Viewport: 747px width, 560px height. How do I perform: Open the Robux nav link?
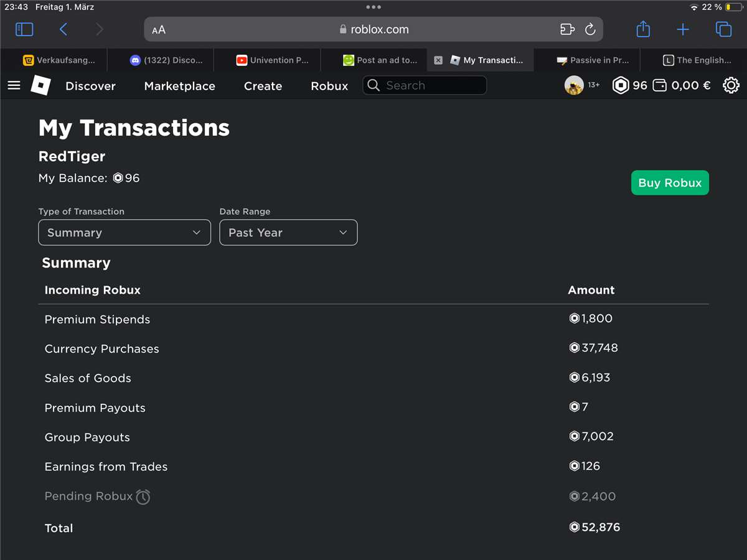(x=329, y=86)
